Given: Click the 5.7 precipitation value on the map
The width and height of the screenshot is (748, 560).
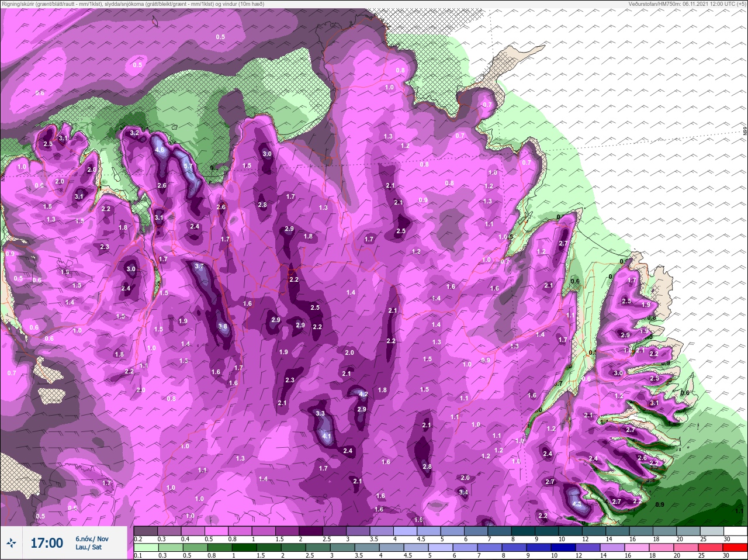Looking at the screenshot, I should (188, 167).
